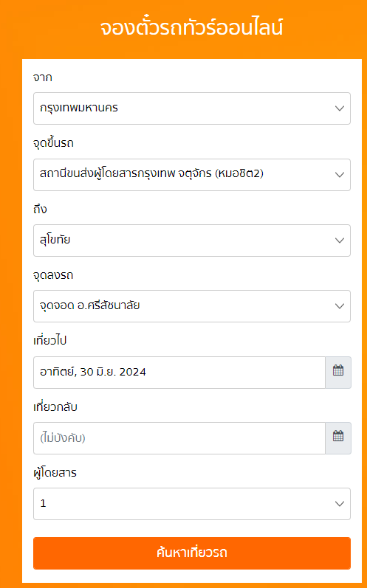Click the chevron arrow in the ผู้โดยสาร field
Image resolution: width=367 pixels, height=588 pixels.
coord(340,504)
